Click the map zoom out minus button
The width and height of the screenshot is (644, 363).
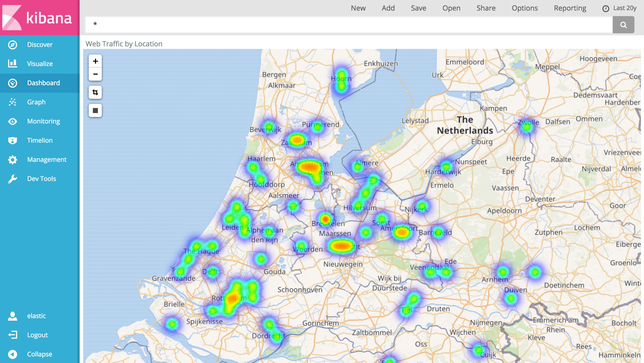coord(95,74)
